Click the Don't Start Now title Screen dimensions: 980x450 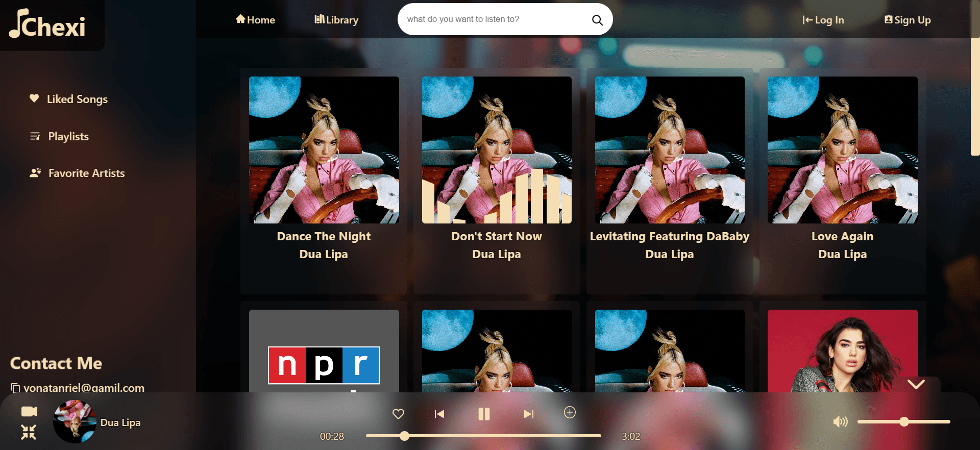[x=497, y=236]
